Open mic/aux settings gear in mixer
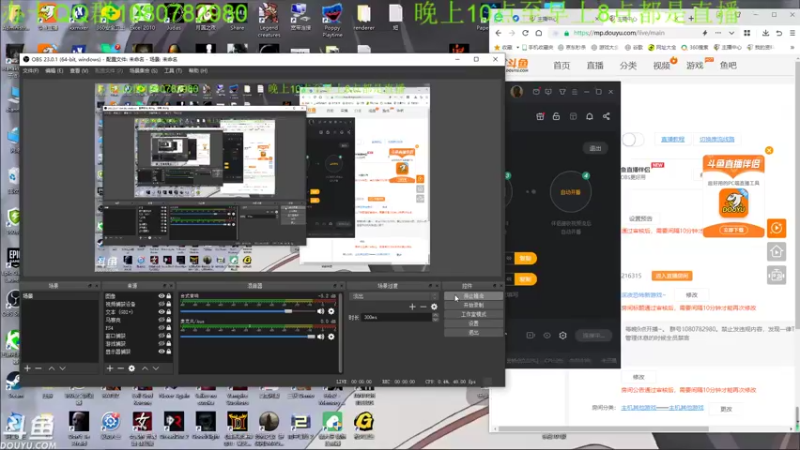The width and height of the screenshot is (800, 450). [x=331, y=336]
